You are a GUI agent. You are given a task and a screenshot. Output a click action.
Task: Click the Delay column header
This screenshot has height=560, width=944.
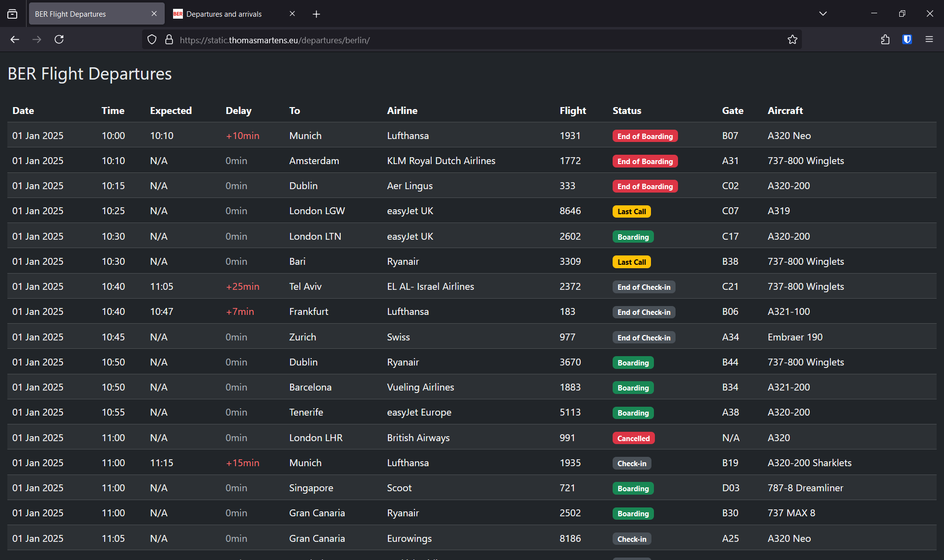point(238,111)
